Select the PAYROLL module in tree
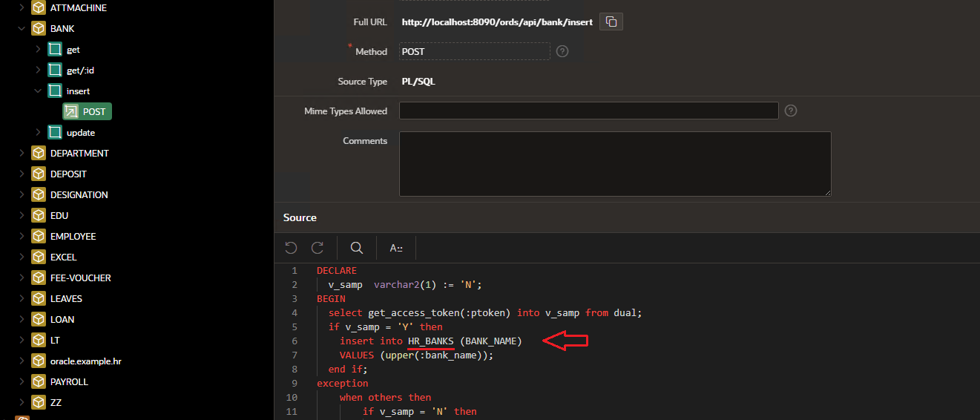This screenshot has height=420, width=980. (x=69, y=382)
